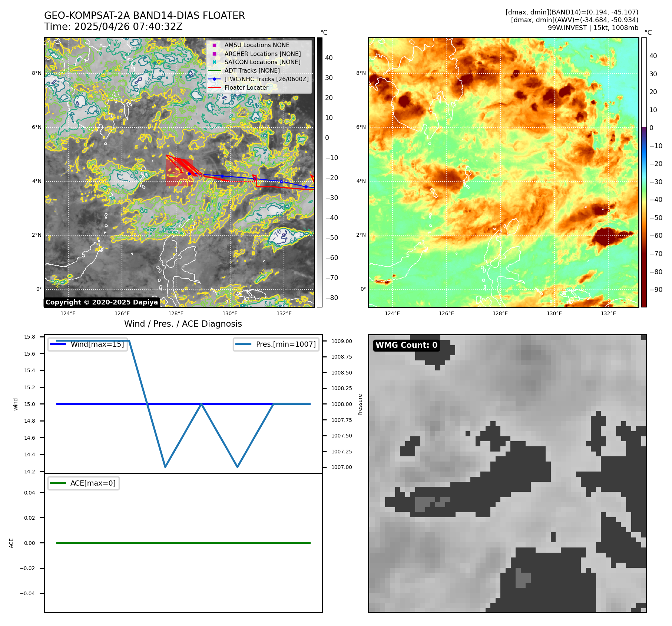Click the −0.04 ACE axis tick label
Screen dimensions: 672x626
pyautogui.click(x=27, y=593)
